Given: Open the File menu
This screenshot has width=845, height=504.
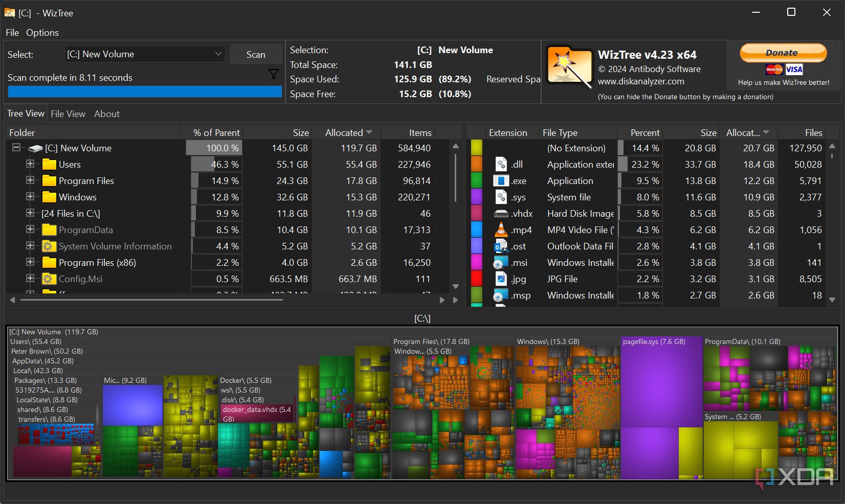Looking at the screenshot, I should pos(12,32).
